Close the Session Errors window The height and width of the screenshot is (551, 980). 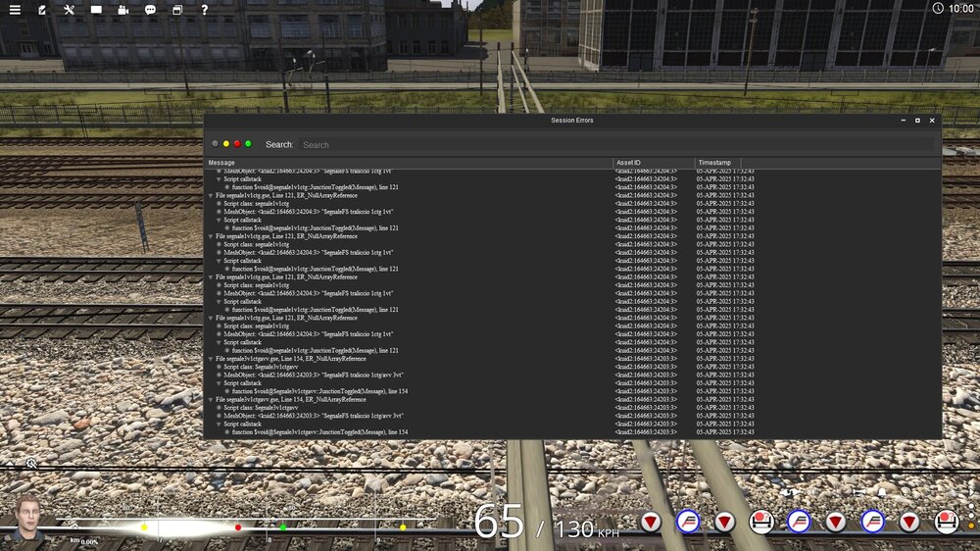pyautogui.click(x=932, y=120)
